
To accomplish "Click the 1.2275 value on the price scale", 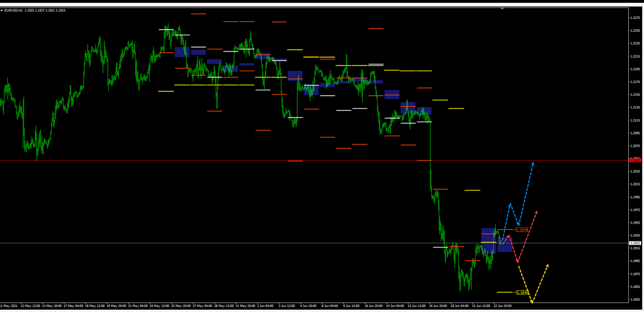I will coord(635,18).
